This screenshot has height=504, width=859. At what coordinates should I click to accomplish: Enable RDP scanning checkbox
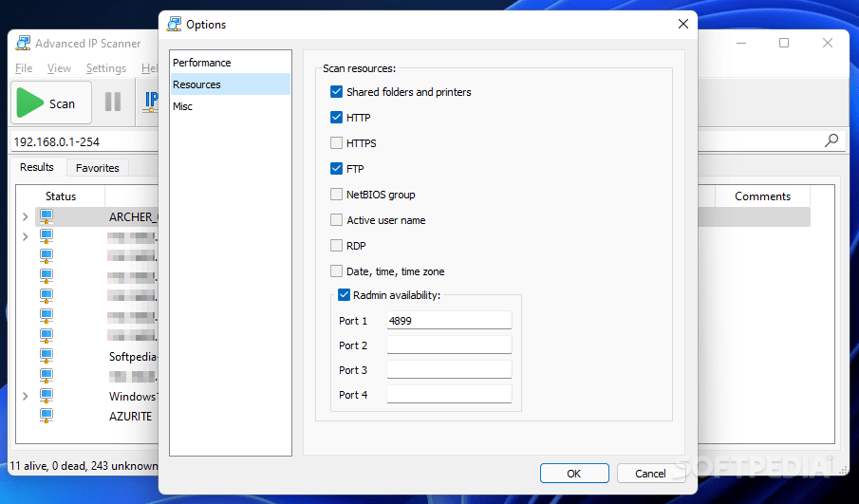pos(336,246)
